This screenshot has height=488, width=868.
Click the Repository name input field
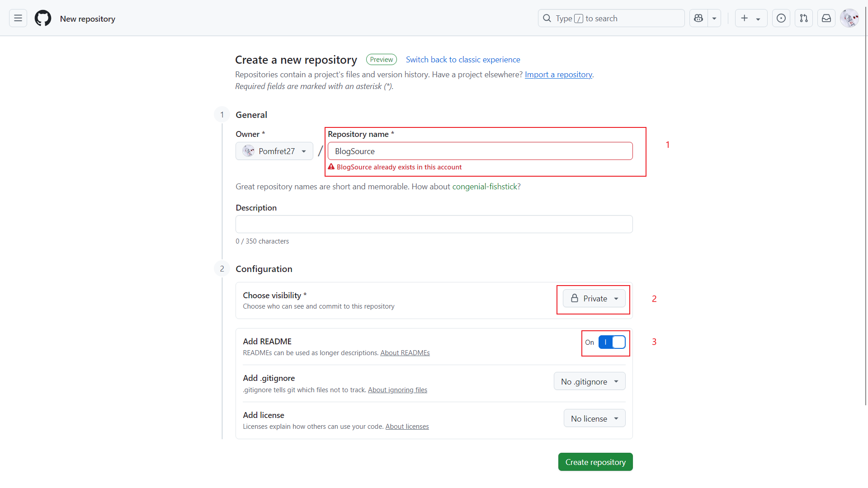(x=480, y=151)
